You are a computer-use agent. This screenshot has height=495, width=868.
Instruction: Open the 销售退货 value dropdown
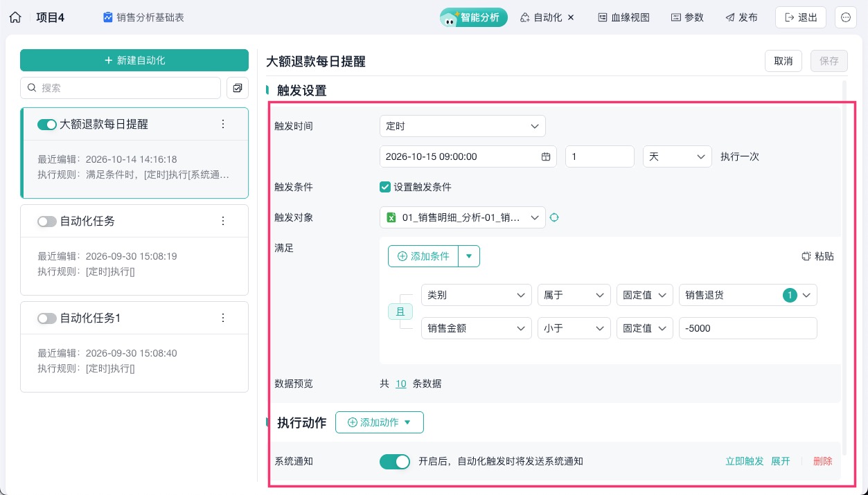748,295
